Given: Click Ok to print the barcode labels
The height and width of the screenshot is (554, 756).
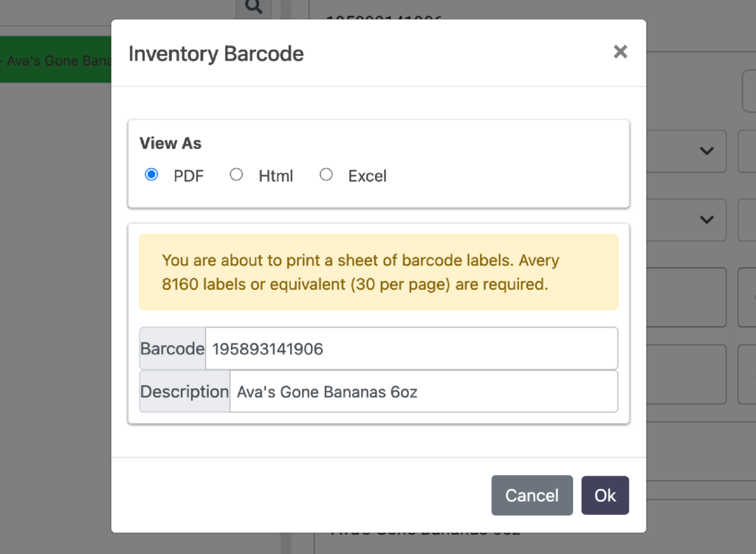Looking at the screenshot, I should 605,495.
